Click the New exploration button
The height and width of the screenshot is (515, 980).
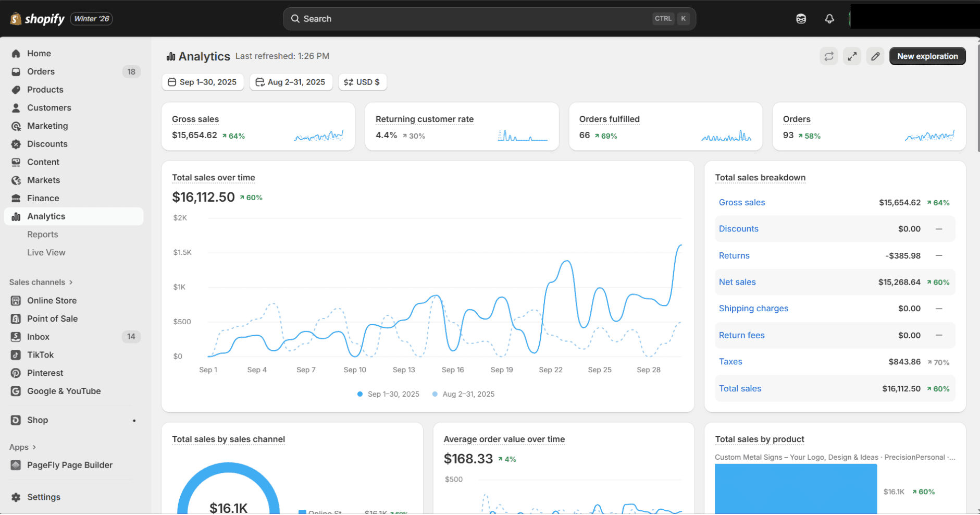[x=927, y=56]
